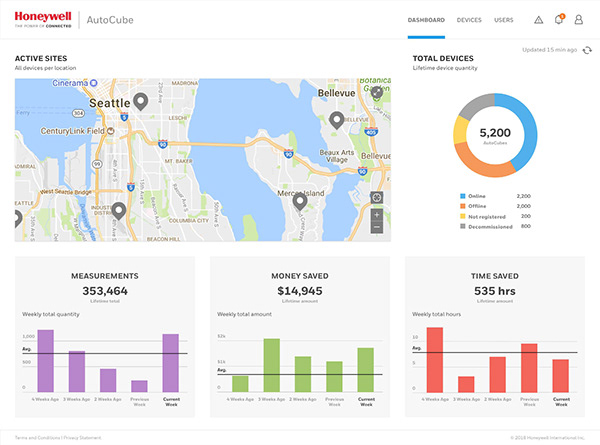Click the Updated 15 min ago text
The width and height of the screenshot is (600, 445).
tap(549, 50)
